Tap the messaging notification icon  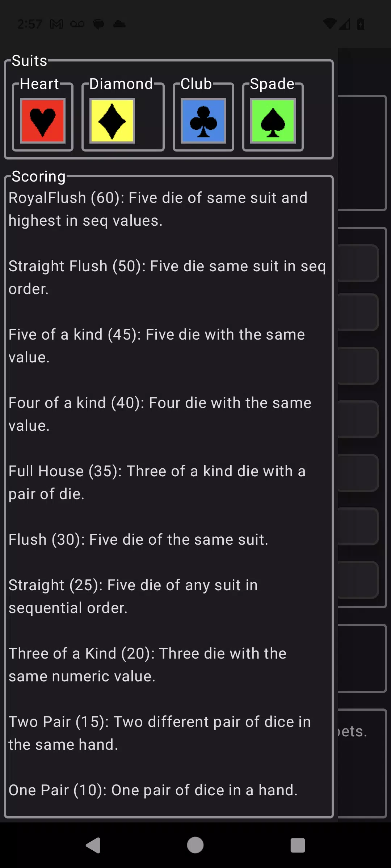pyautogui.click(x=98, y=24)
